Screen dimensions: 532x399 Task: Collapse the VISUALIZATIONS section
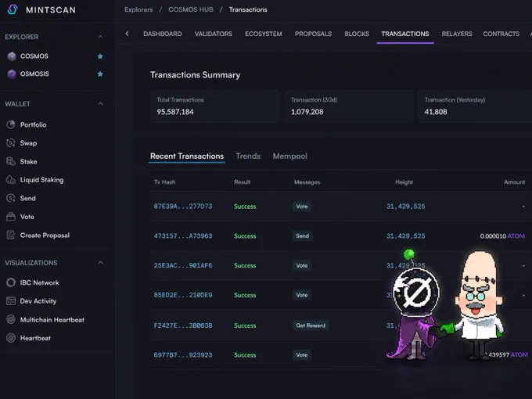point(100,263)
